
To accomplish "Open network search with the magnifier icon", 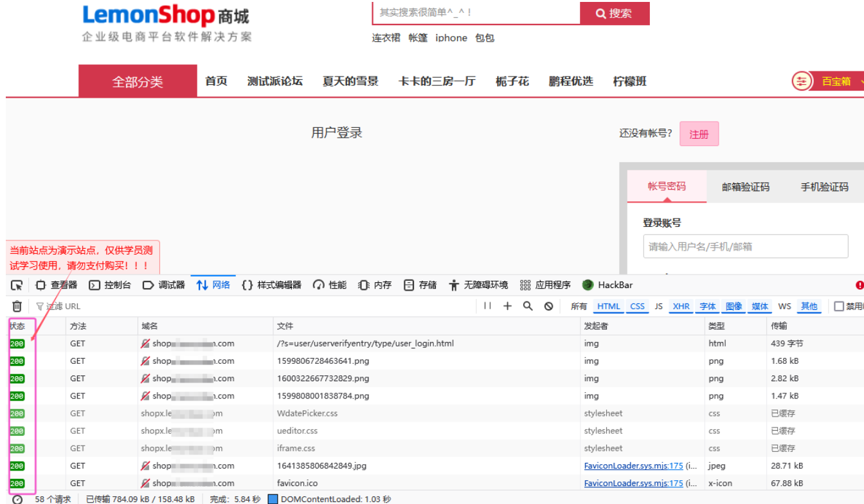I will (x=527, y=306).
